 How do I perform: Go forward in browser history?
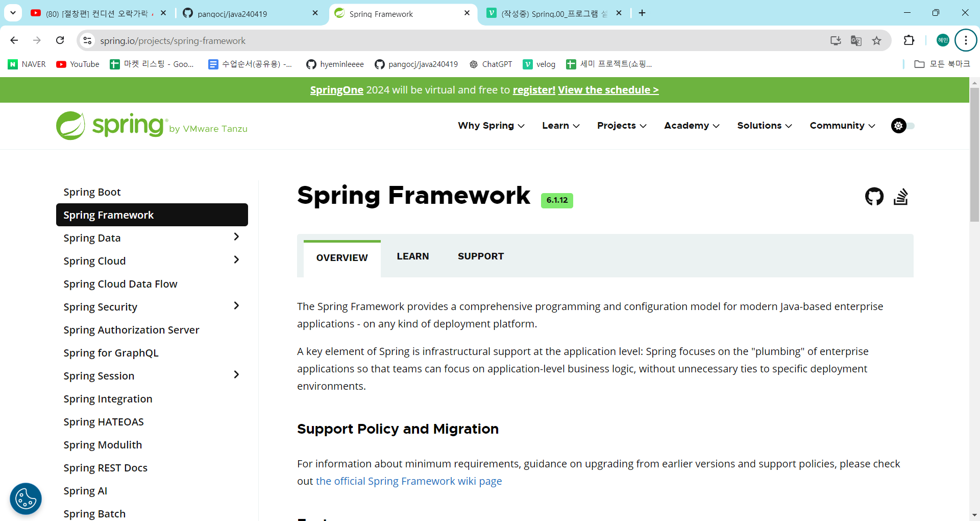coord(37,40)
